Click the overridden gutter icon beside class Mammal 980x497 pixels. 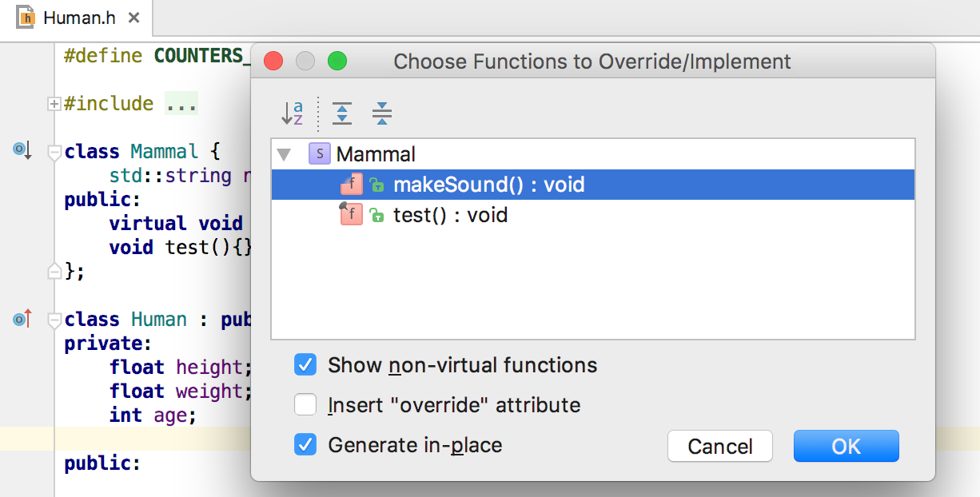[22, 149]
